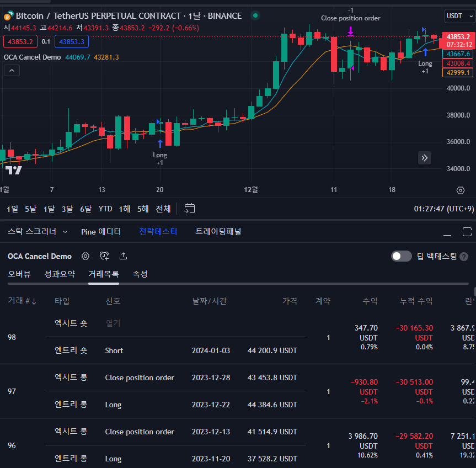The width and height of the screenshot is (476, 468).
Task: Switch to the 전략테스터 tab
Action: (158, 232)
